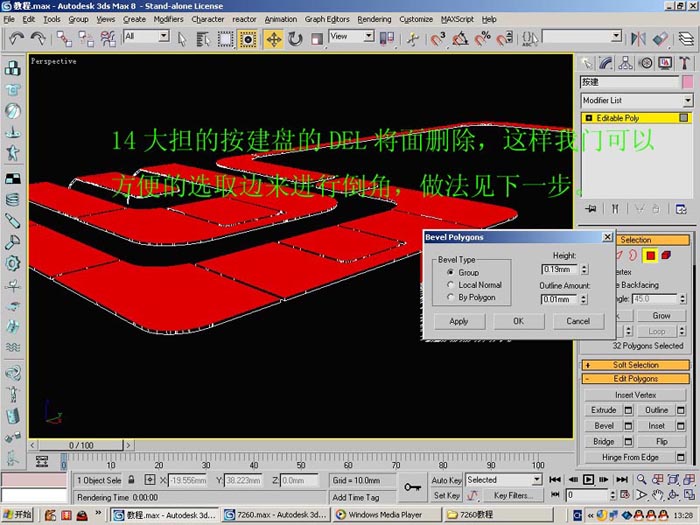Open the Hierarchy command panel tab
Viewport: 700px width, 525px height.
point(625,63)
